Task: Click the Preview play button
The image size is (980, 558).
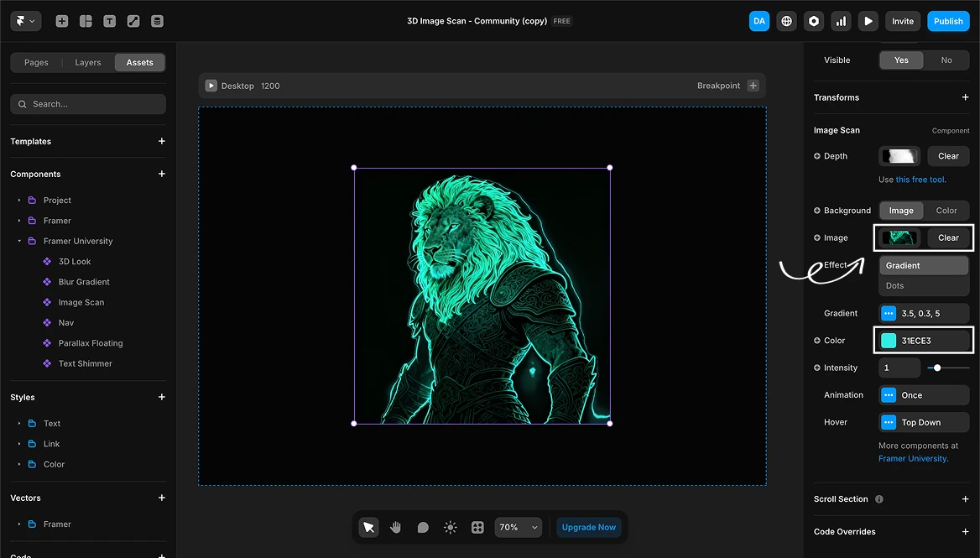Action: (x=868, y=21)
